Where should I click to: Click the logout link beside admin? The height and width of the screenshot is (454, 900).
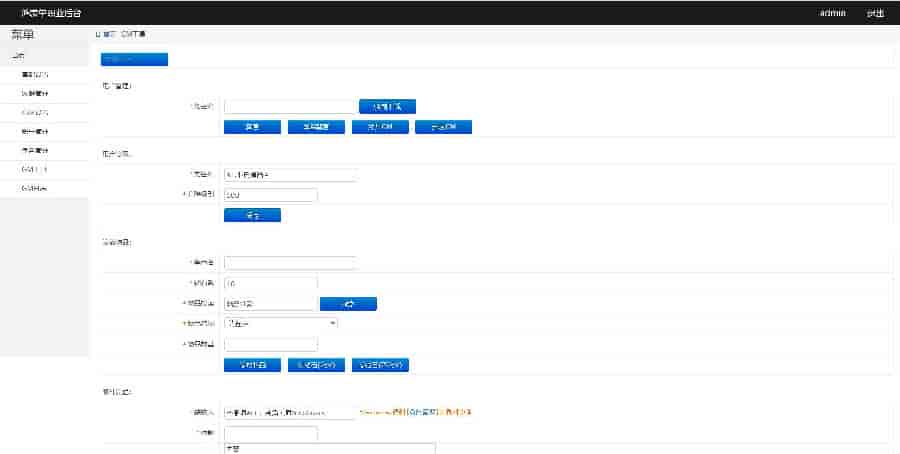[875, 13]
